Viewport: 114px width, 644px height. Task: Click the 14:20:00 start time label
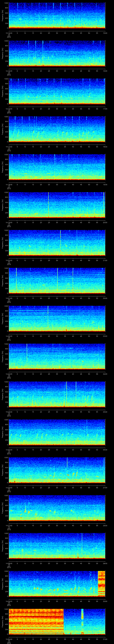pyautogui.click(x=9, y=260)
